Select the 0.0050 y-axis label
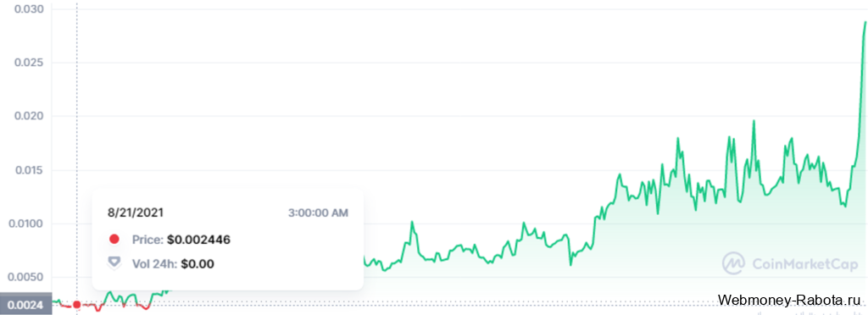The image size is (868, 315). [x=25, y=278]
